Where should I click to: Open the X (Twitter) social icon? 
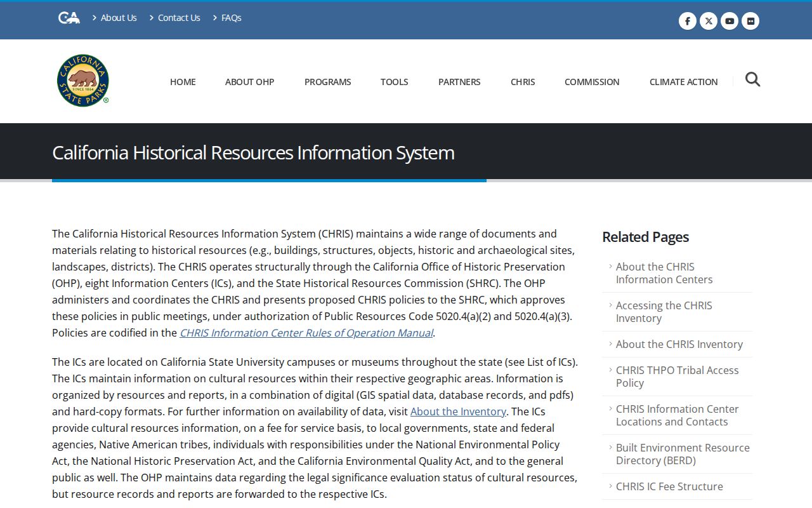[709, 21]
